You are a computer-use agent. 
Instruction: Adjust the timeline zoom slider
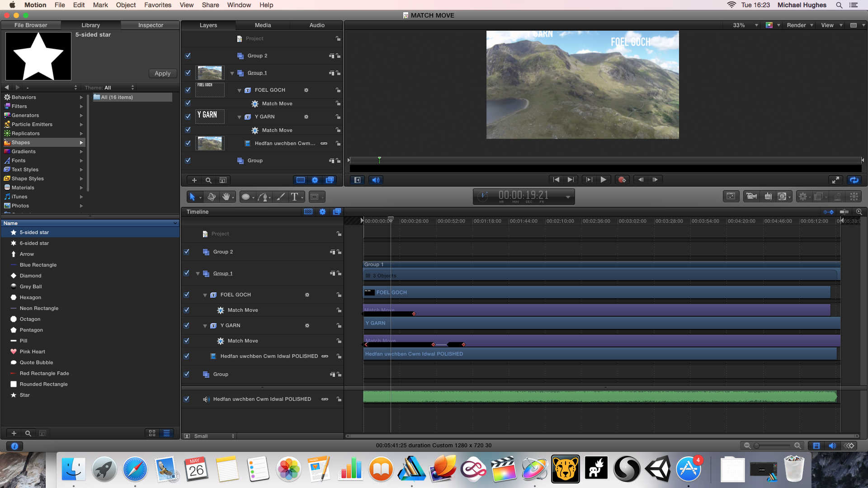[x=757, y=446]
